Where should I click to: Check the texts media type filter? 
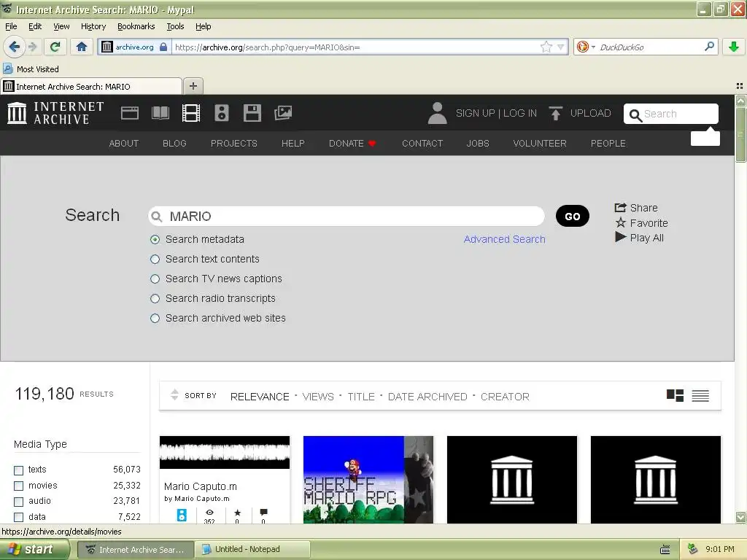point(18,470)
